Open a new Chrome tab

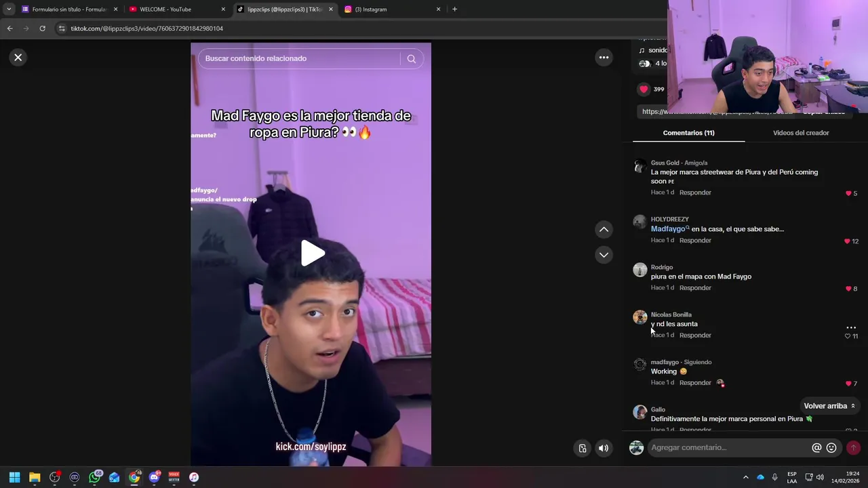tap(454, 9)
